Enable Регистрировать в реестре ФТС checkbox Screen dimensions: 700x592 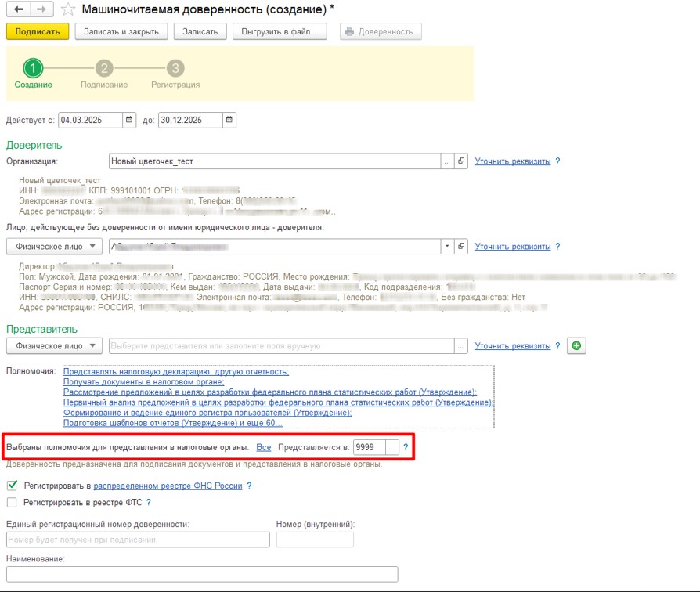click(12, 502)
